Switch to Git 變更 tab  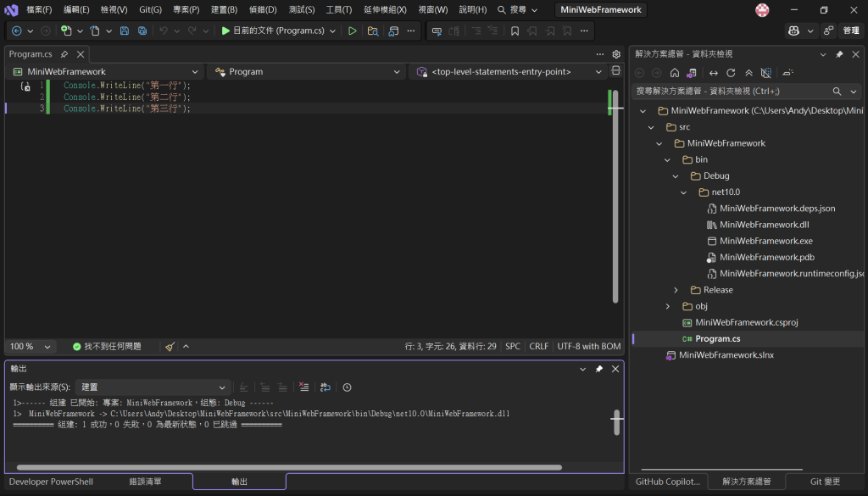(825, 482)
